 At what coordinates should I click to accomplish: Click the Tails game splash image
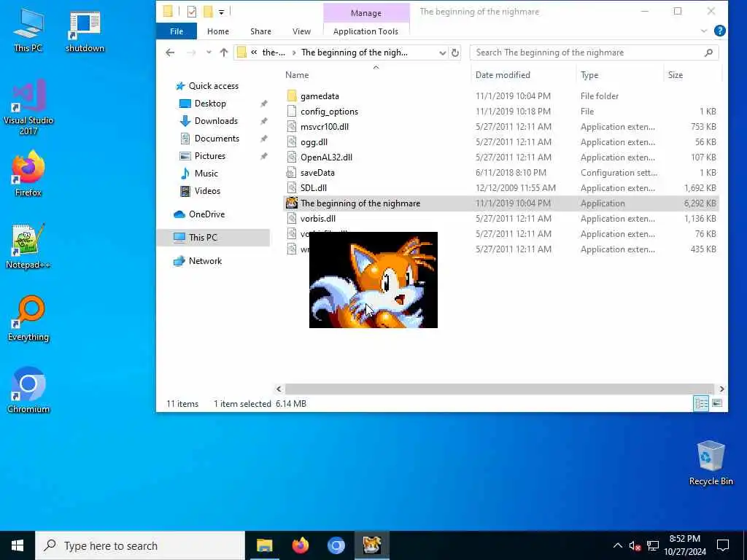(373, 279)
